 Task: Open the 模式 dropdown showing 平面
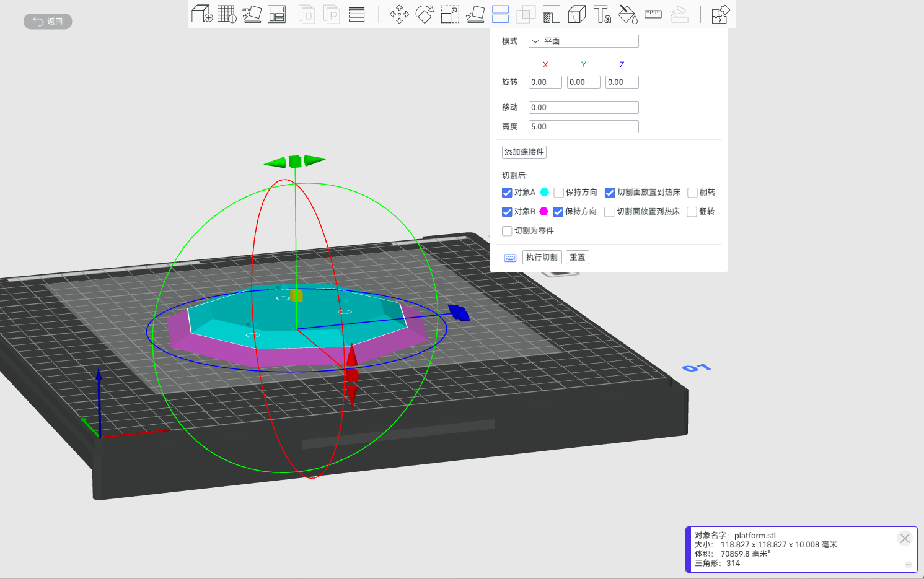(x=583, y=41)
